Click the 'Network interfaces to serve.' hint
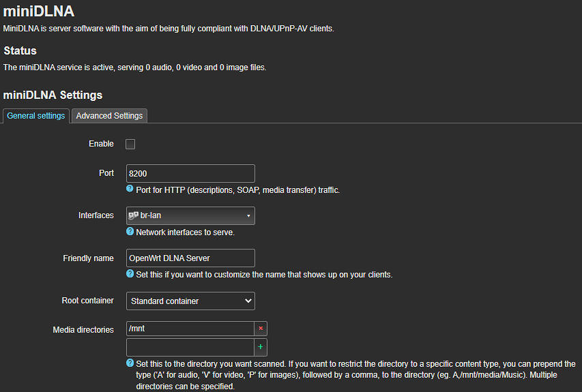This screenshot has height=392, width=582. (x=185, y=232)
